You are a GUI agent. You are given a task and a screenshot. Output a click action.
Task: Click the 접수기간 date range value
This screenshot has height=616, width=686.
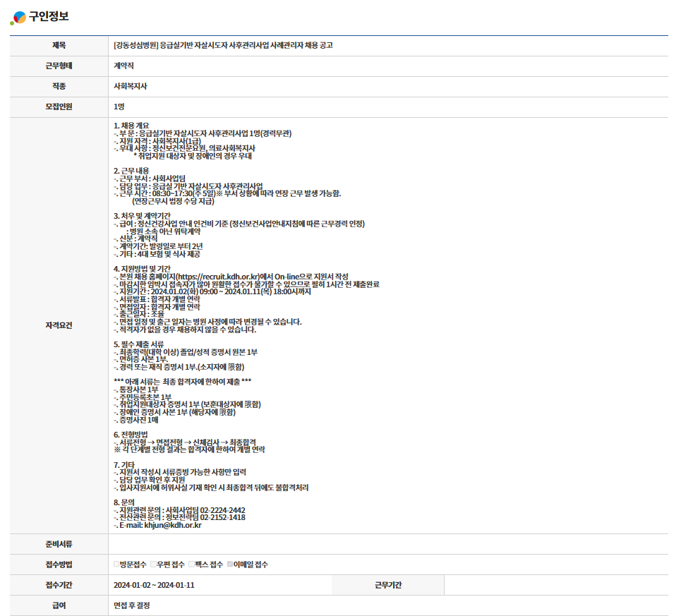(x=154, y=585)
